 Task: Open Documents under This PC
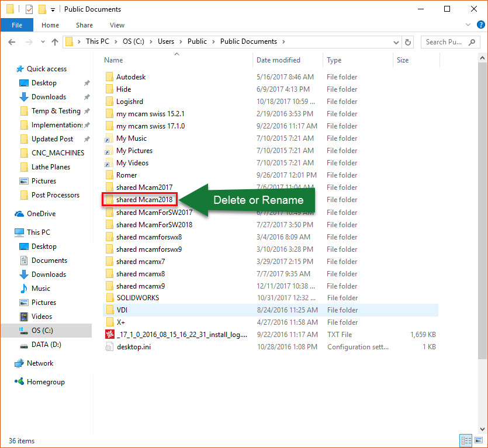click(x=49, y=260)
